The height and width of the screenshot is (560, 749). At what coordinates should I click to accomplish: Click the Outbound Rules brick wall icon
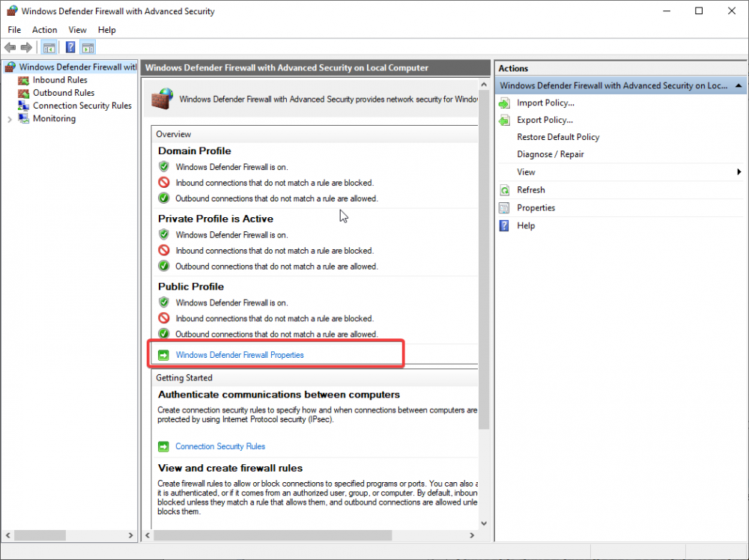pyautogui.click(x=23, y=93)
